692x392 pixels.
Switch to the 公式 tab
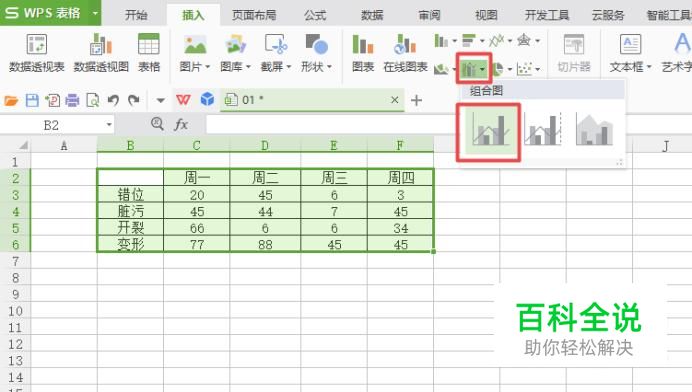[x=315, y=15]
